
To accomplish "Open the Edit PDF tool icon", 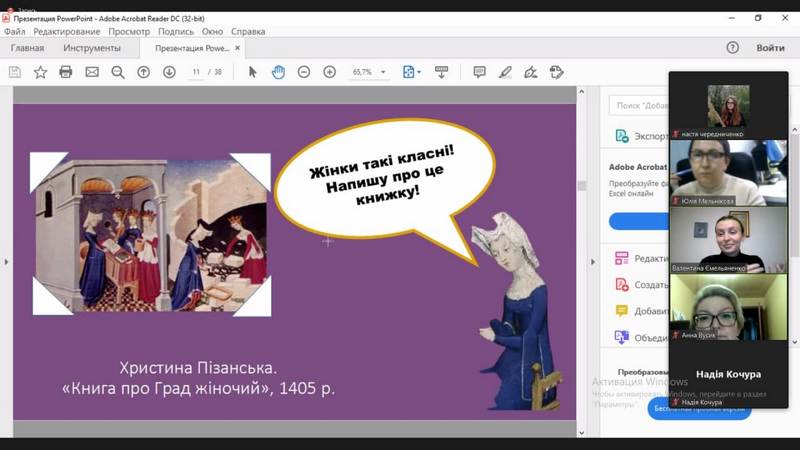I will coord(621,258).
